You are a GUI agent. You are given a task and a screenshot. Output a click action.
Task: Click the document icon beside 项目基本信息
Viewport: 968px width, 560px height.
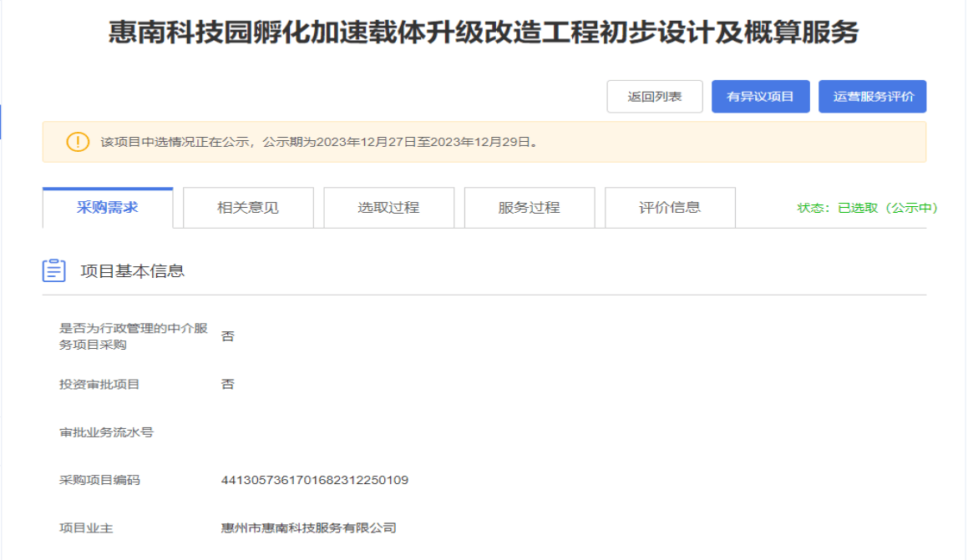[54, 270]
